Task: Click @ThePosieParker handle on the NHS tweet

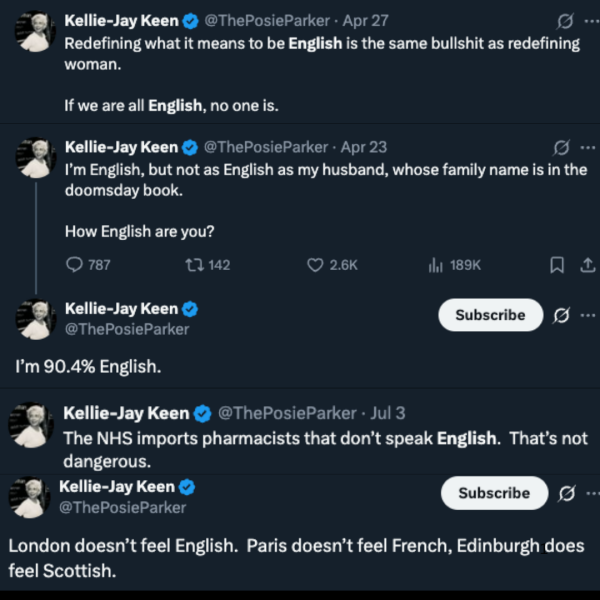Action: pos(286,413)
